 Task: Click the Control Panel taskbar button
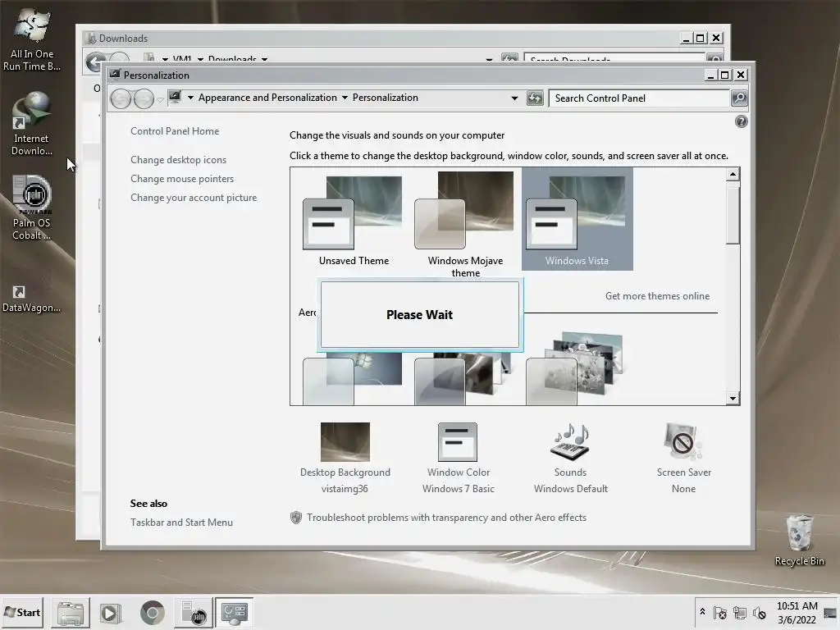tap(234, 613)
